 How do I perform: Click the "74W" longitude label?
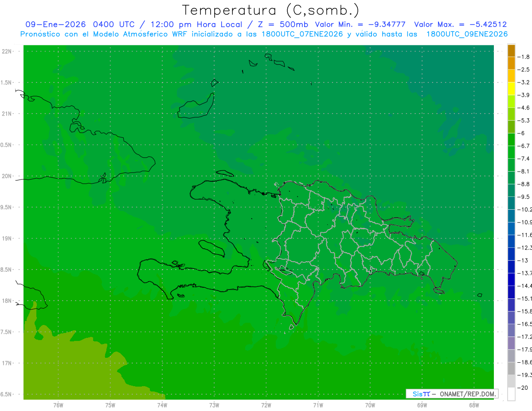click(x=162, y=405)
